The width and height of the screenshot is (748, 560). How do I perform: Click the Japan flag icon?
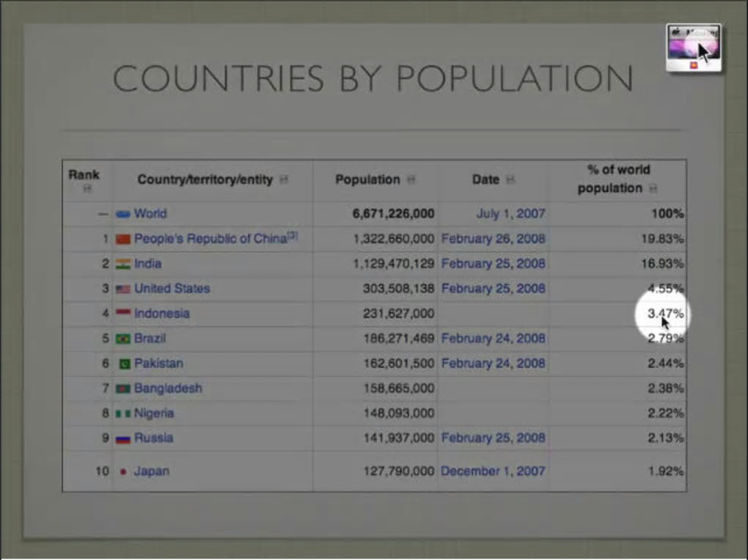[x=123, y=472]
